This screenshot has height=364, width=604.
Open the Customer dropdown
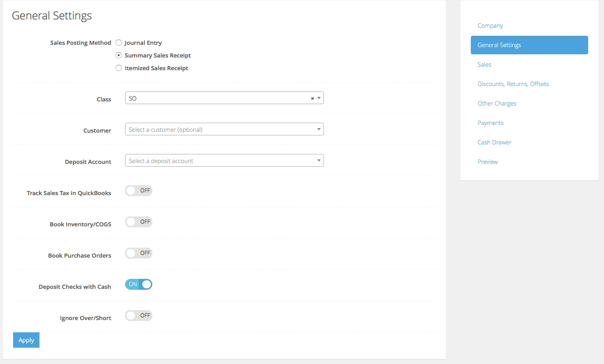coord(224,129)
